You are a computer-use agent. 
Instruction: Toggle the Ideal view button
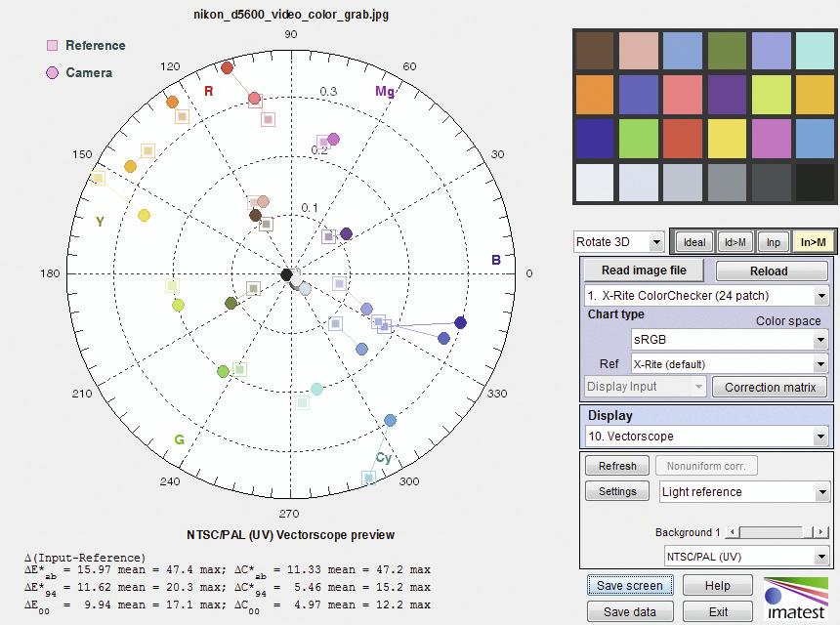693,242
